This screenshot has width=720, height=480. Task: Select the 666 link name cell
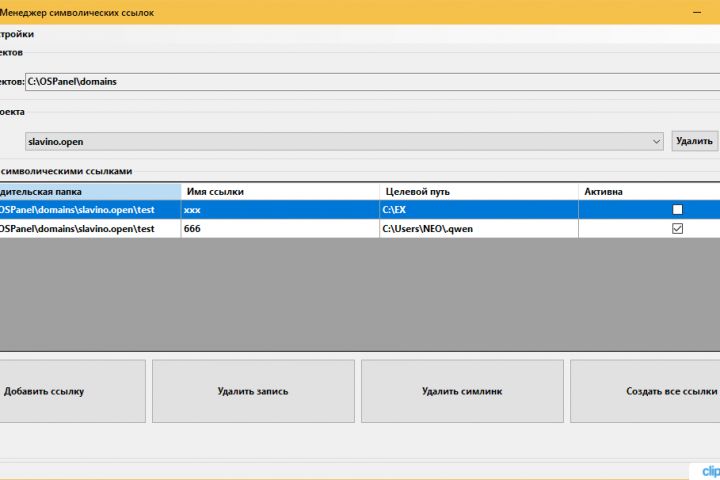pyautogui.click(x=280, y=228)
